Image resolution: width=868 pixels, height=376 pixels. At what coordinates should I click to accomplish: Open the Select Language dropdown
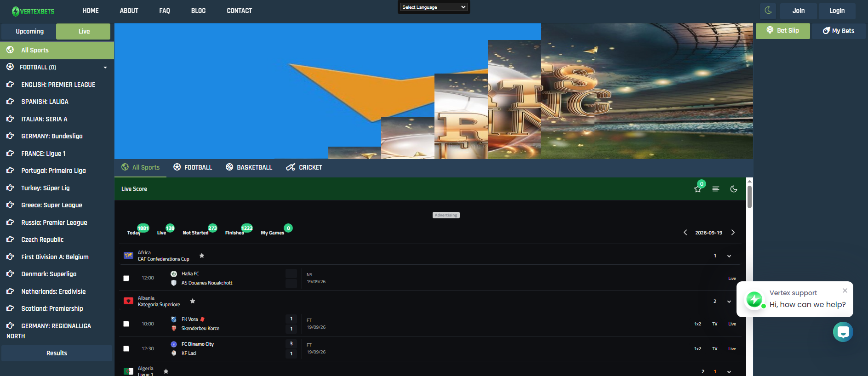point(434,7)
